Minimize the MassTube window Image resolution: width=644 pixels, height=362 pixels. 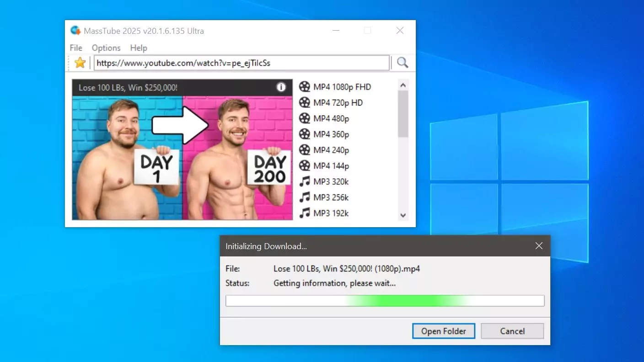click(x=336, y=31)
